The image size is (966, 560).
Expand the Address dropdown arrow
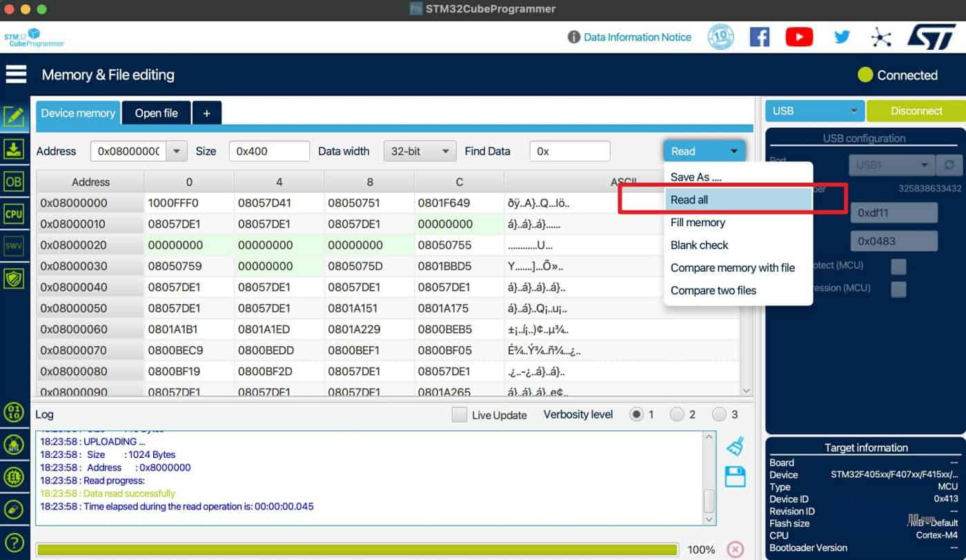pos(177,151)
